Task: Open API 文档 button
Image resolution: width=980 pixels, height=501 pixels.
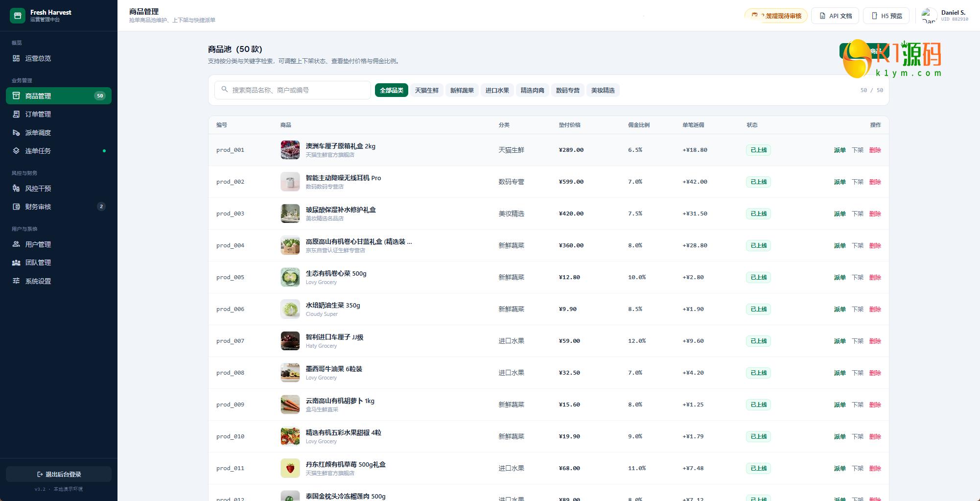Action: 836,16
